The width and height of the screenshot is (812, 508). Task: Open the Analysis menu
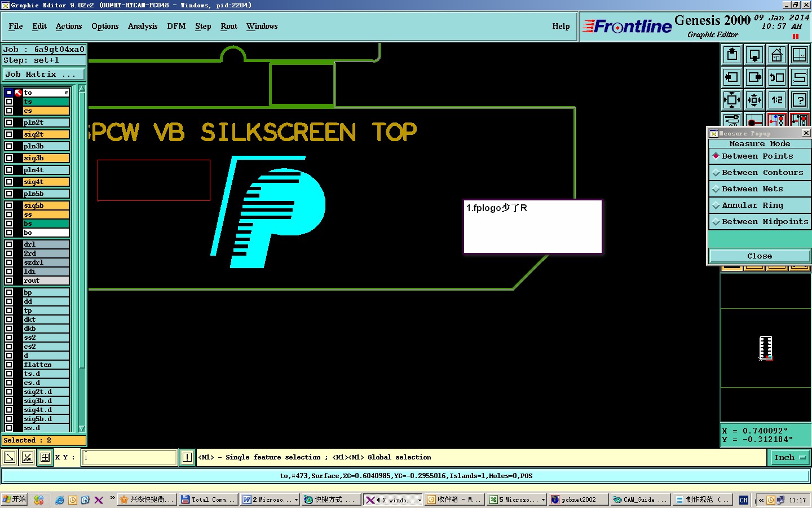pos(143,27)
